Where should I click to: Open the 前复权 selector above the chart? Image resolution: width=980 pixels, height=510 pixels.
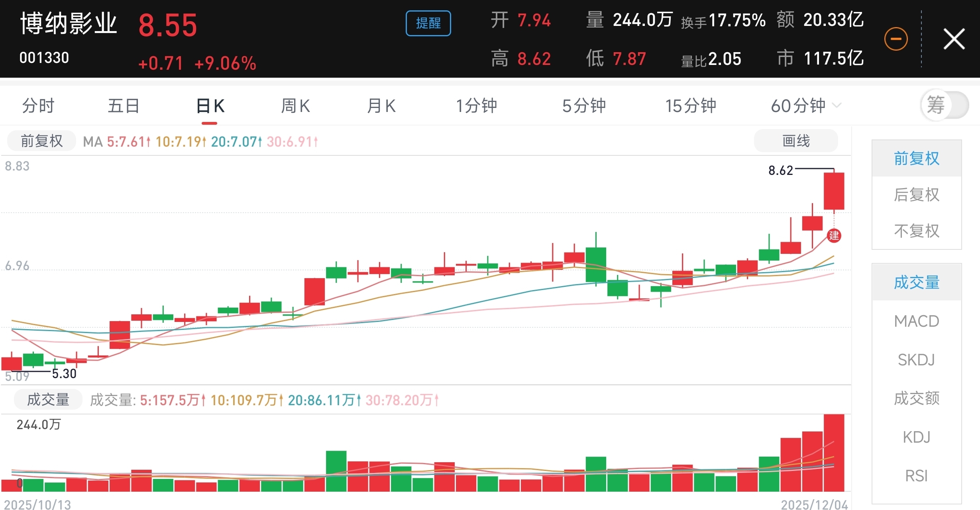(41, 141)
